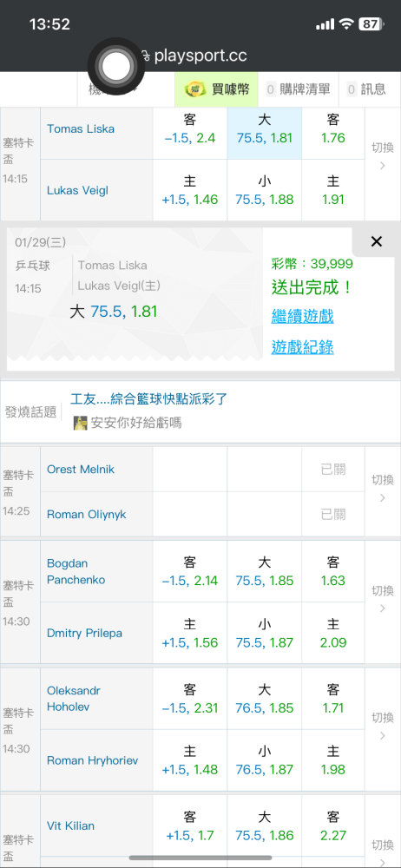401x868 pixels.
Task: Expand 切換 for Hoholev vs Hryhoriev match
Action: (383, 727)
